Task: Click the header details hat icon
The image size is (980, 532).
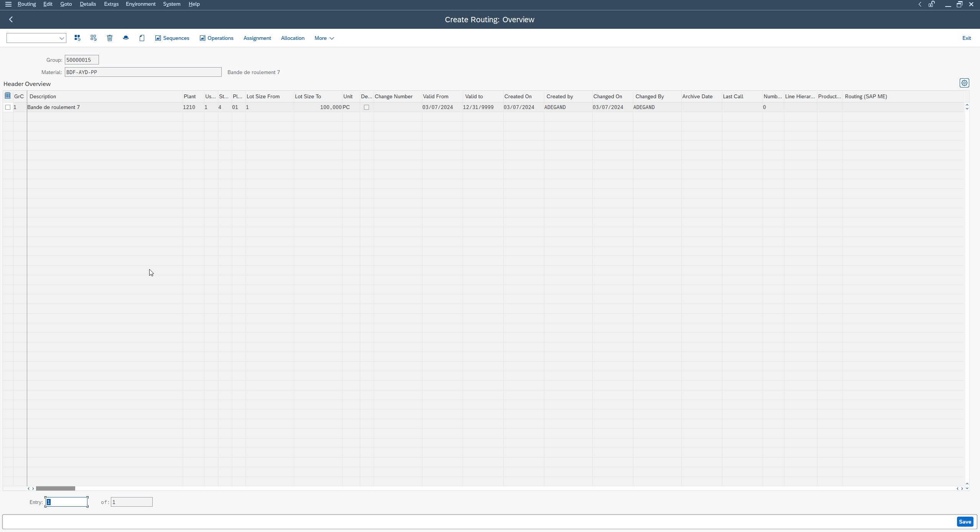Action: pos(126,38)
